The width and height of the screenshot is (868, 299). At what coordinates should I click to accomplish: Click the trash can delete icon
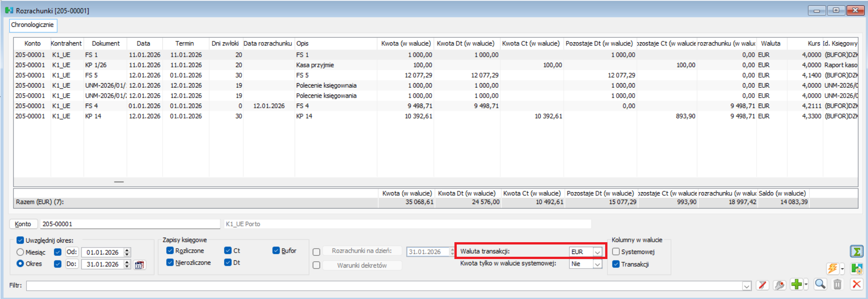(838, 284)
